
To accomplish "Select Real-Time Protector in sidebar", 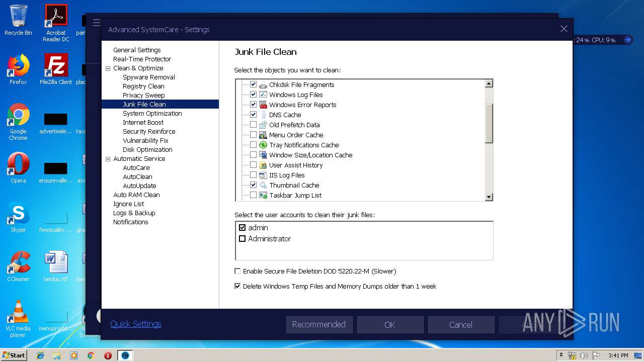I will [142, 59].
